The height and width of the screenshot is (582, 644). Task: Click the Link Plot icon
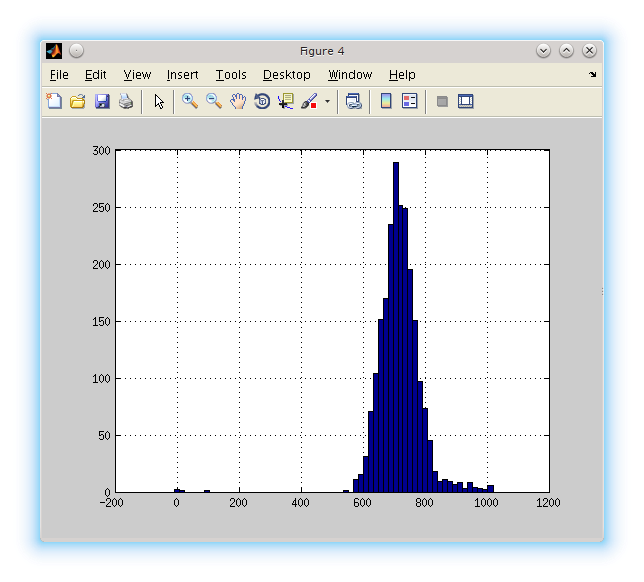click(x=354, y=101)
